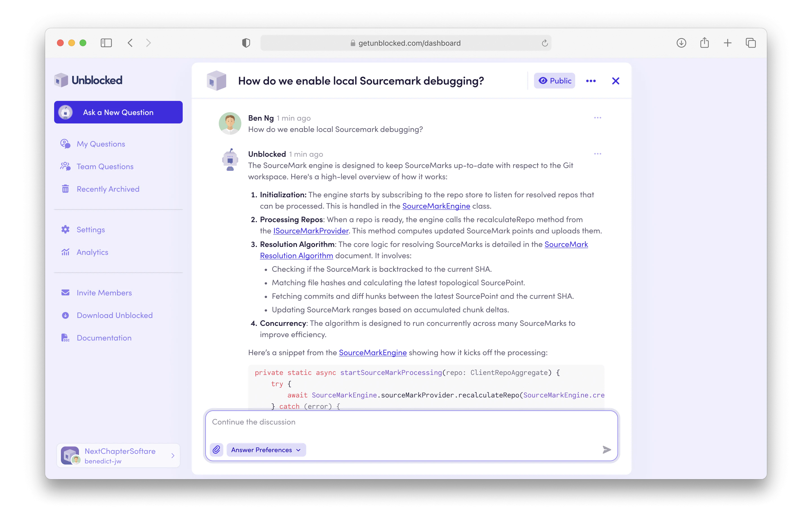
Task: Click the Unblocked bot avatar
Action: 230,160
